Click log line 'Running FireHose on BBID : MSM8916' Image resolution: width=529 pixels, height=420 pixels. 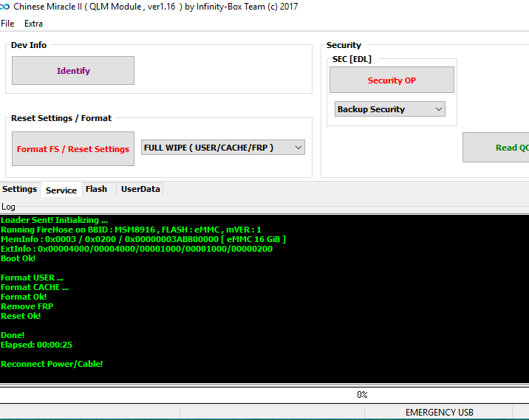(x=131, y=230)
